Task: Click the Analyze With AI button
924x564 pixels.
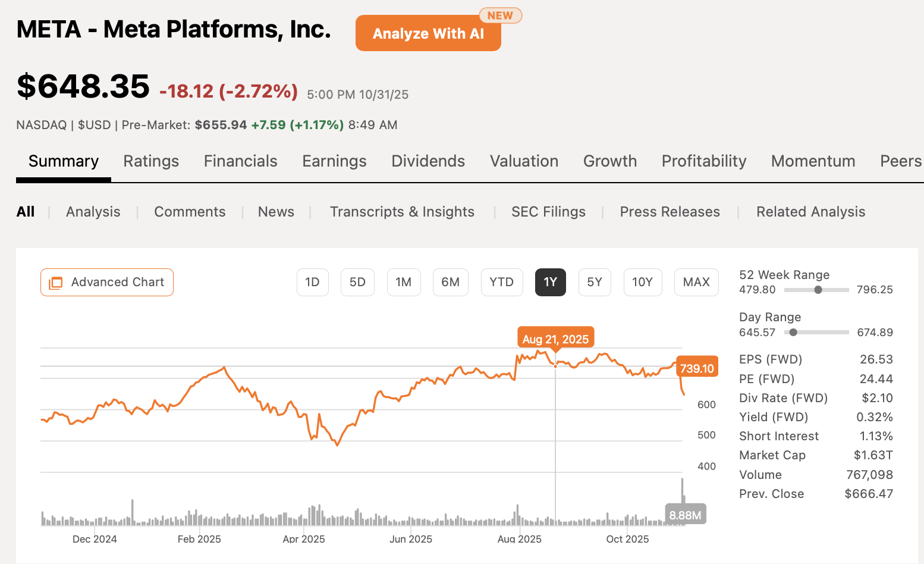Action: (x=428, y=33)
